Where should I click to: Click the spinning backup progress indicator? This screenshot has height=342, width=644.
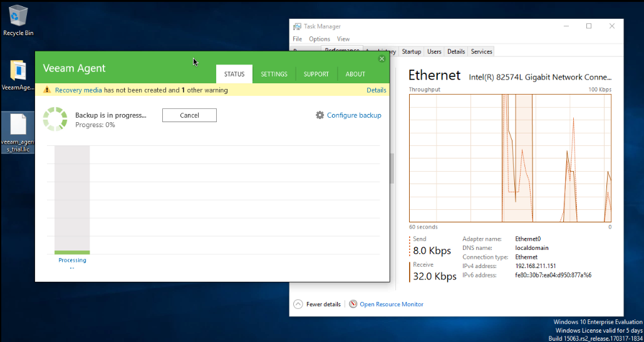[x=55, y=119]
